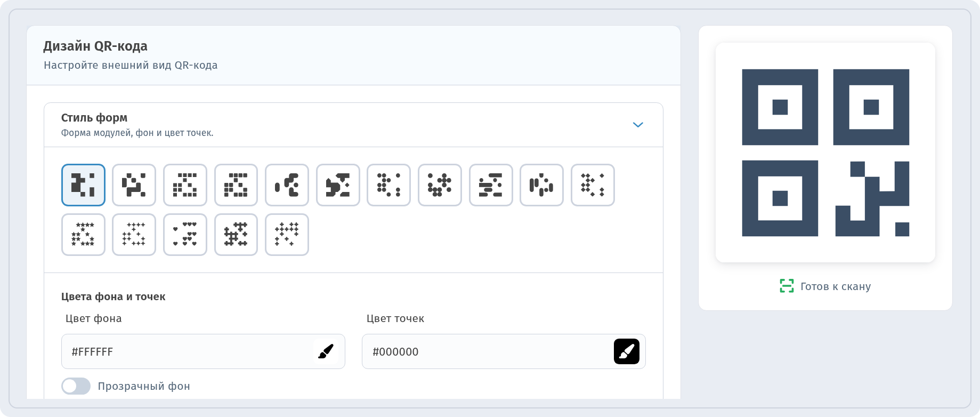The height and width of the screenshot is (417, 980).
Task: Choose the vertical bars module style
Action: point(541,185)
